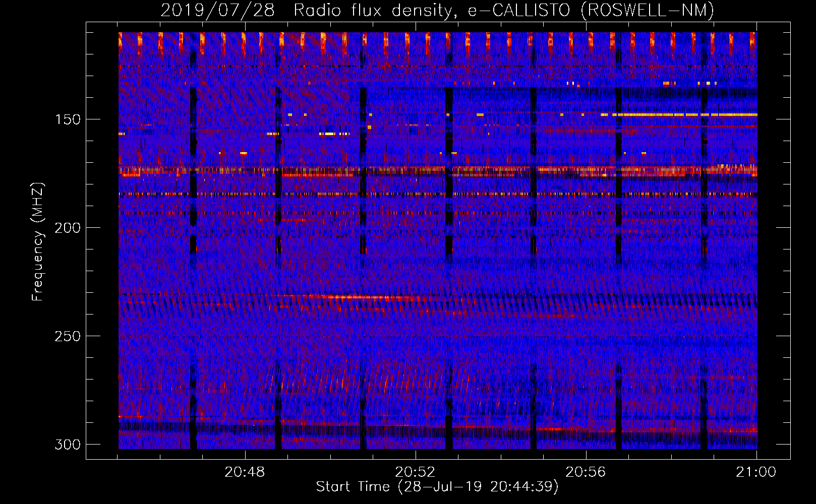Click the plot title mentioning e-CALLISTO ROSWELL-NM
This screenshot has height=504, width=816.
tap(437, 11)
